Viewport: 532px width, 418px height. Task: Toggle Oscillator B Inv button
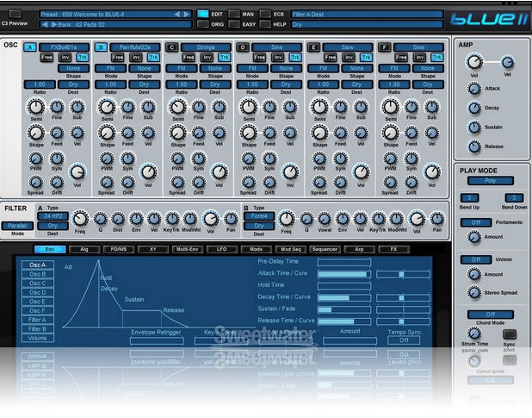coord(136,58)
